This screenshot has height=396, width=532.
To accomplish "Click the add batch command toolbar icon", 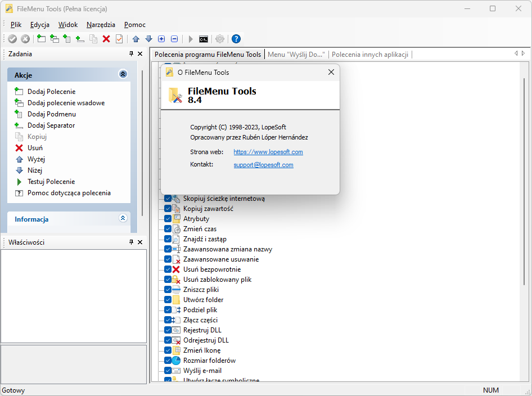I will coord(55,39).
